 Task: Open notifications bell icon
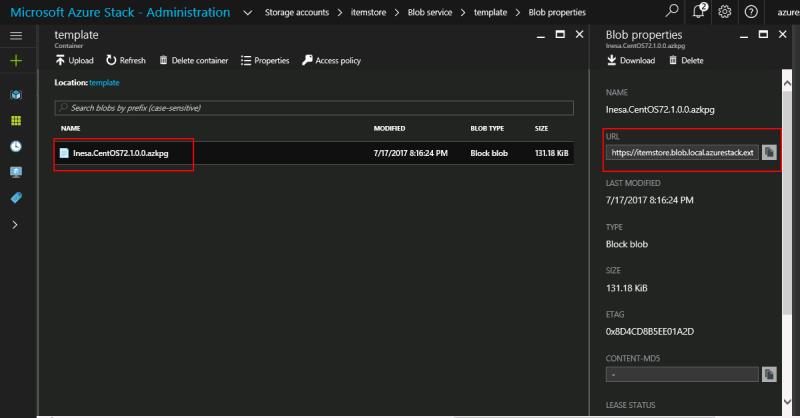(698, 11)
